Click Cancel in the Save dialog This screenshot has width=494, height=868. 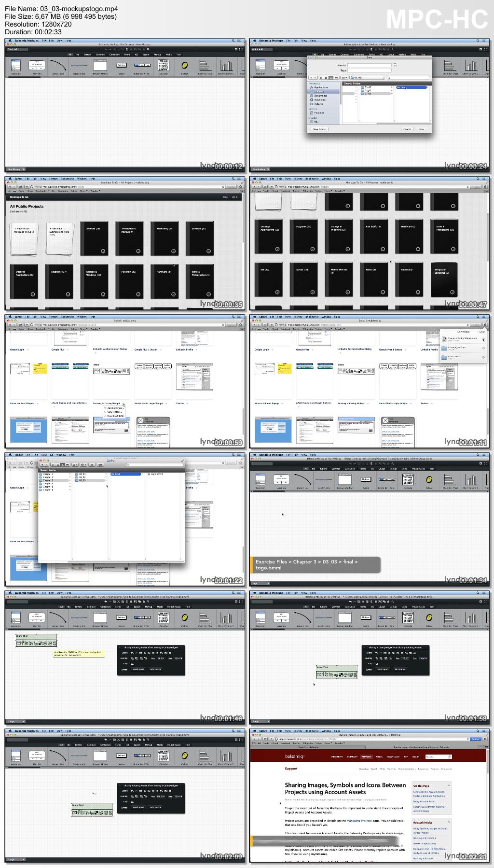407,129
